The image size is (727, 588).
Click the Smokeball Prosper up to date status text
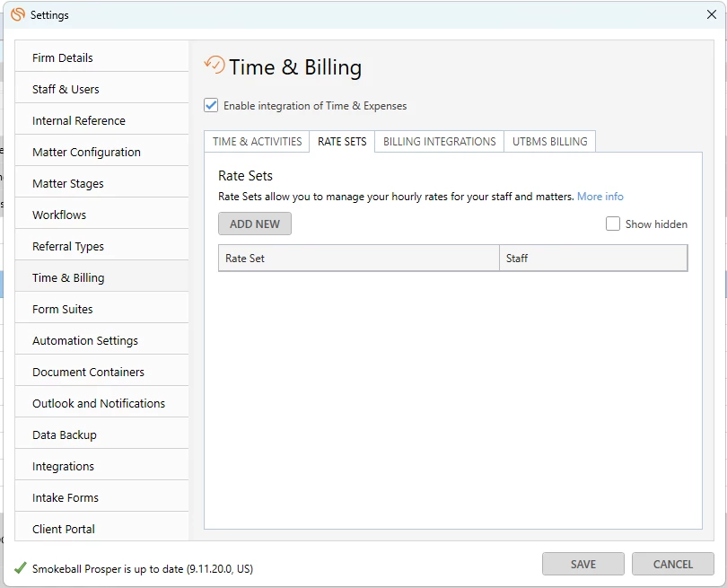point(143,569)
